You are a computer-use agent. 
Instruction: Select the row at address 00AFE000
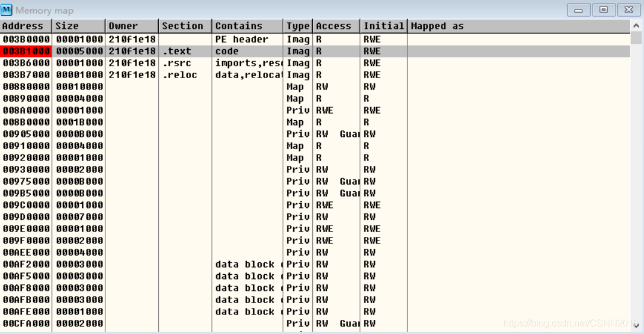(315, 311)
